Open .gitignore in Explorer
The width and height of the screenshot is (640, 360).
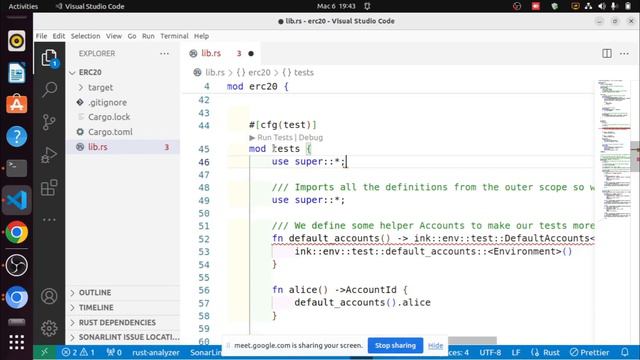tap(107, 102)
